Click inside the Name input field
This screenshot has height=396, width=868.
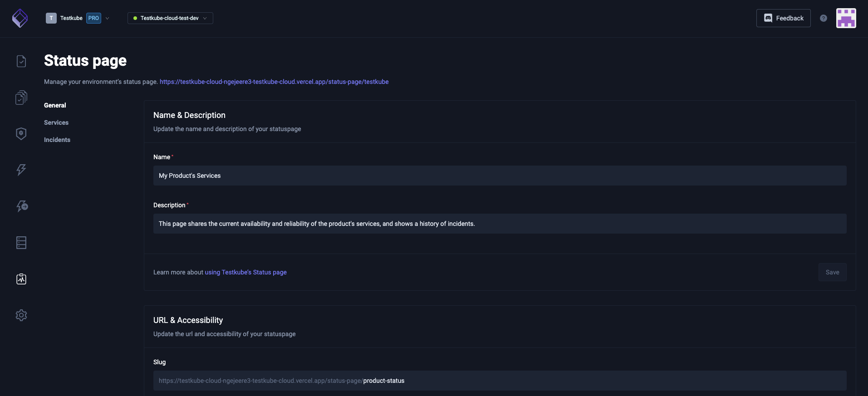499,176
